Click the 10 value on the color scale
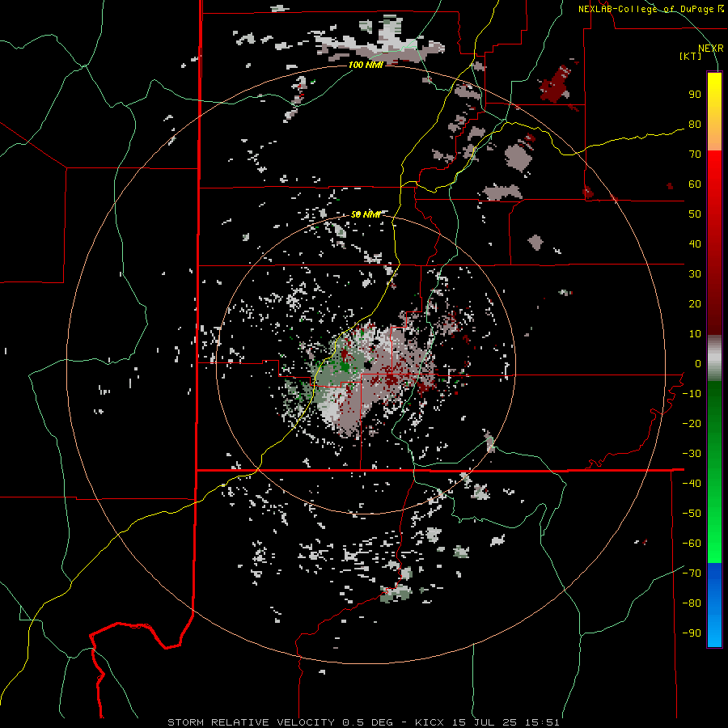Image resolution: width=728 pixels, height=728 pixels. (x=695, y=334)
